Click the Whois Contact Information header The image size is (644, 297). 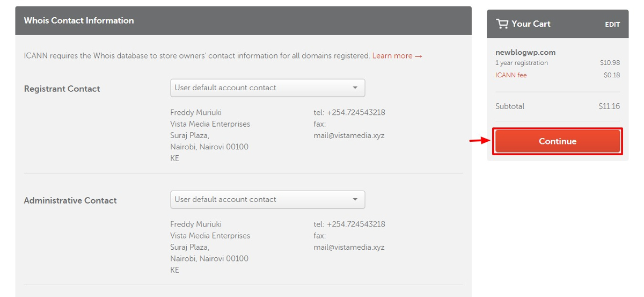point(79,20)
